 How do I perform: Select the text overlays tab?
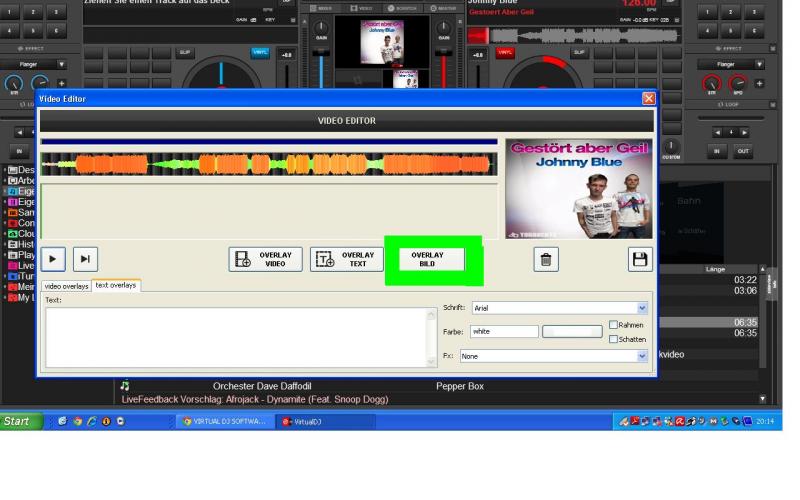[x=116, y=285]
